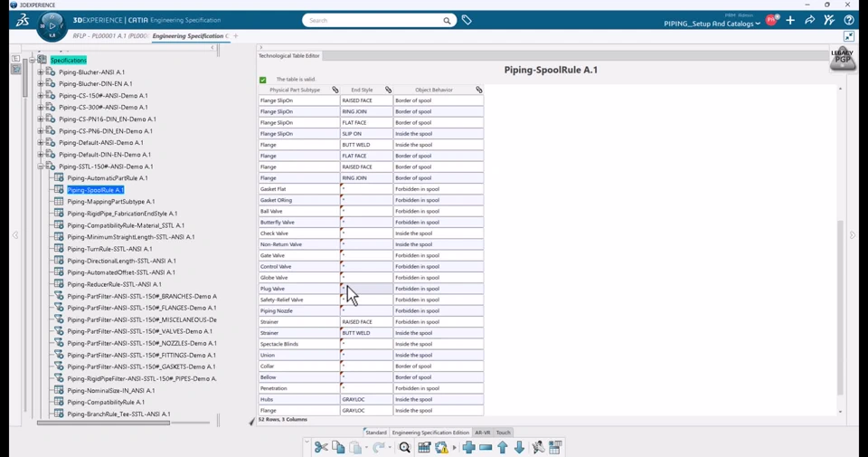The width and height of the screenshot is (868, 457).
Task: Move row up with the up arrow
Action: tap(502, 448)
